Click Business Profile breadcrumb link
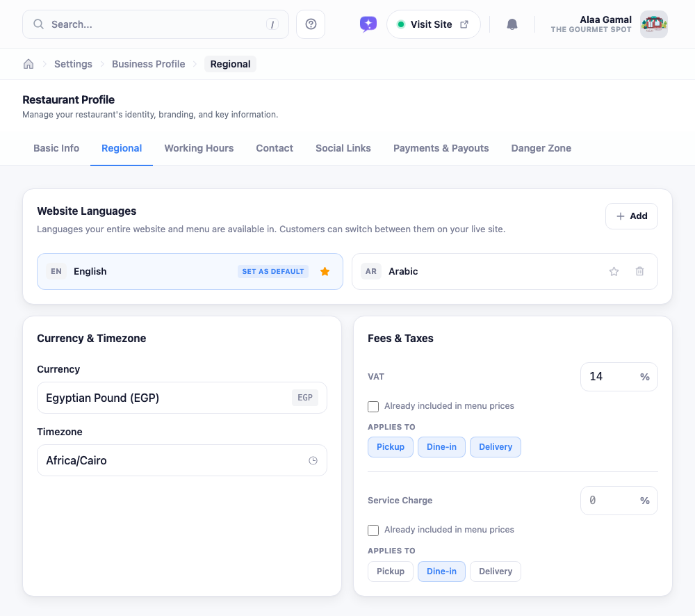 tap(149, 64)
